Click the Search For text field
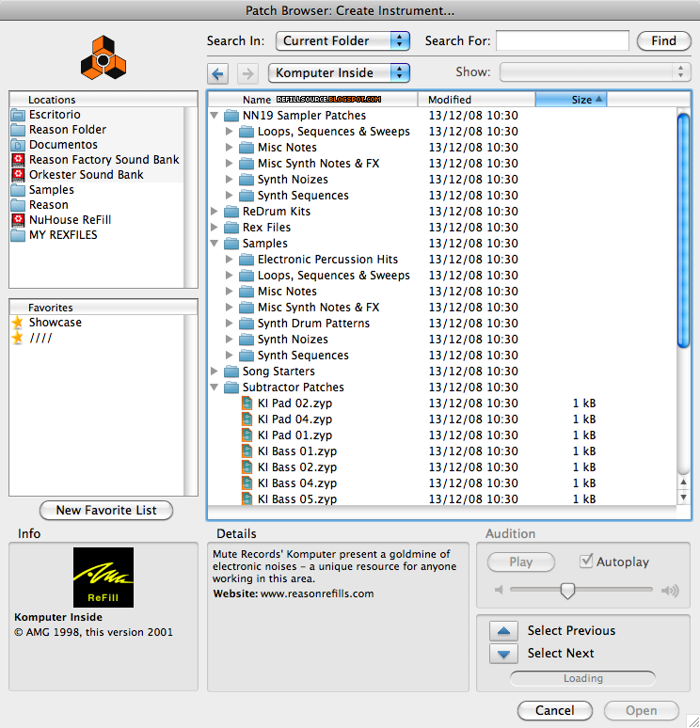The image size is (700, 728). (x=563, y=40)
